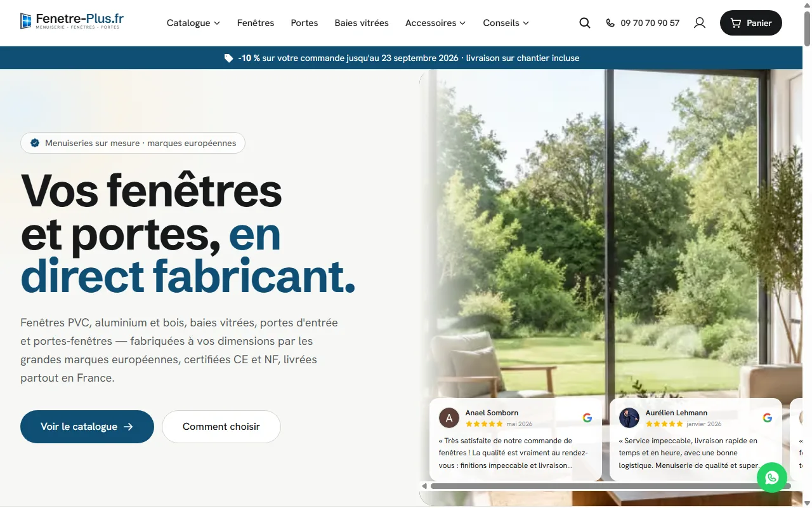
Task: Click the star rating on Anael Somborn's review
Action: pyautogui.click(x=484, y=424)
